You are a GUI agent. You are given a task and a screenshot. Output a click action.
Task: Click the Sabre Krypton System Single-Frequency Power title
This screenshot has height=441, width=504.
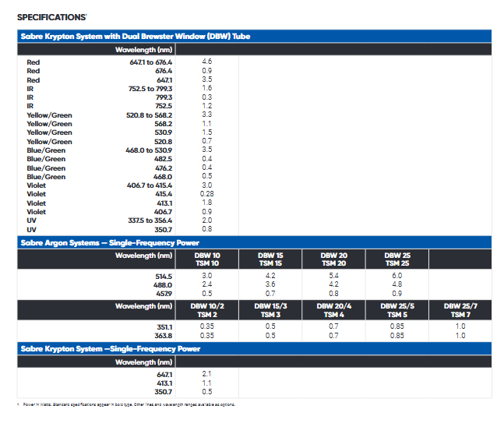click(111, 349)
